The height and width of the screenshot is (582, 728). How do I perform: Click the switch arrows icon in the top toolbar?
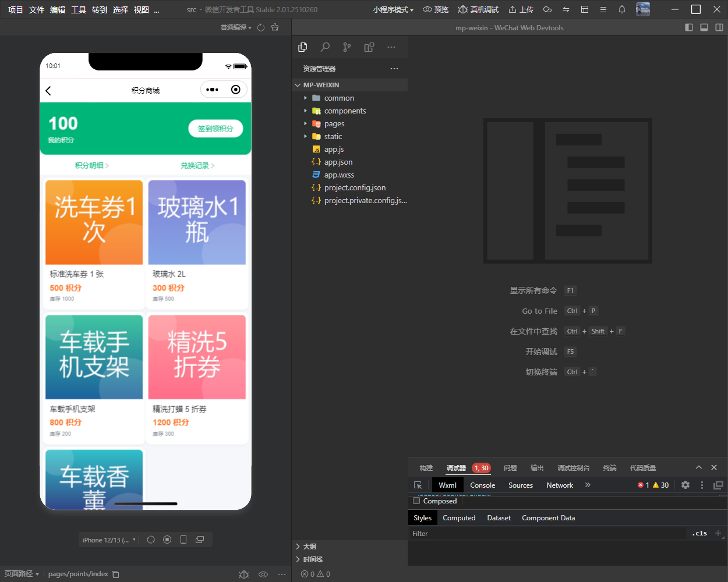pos(566,9)
